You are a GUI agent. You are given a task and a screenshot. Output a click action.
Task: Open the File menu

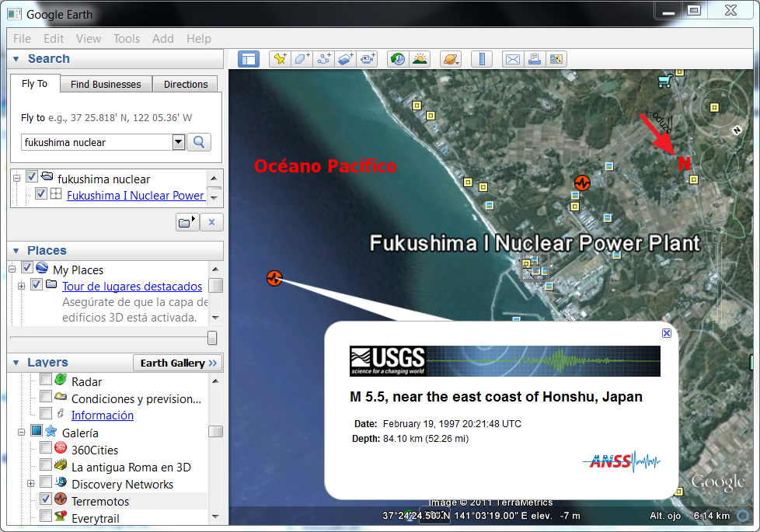click(x=22, y=39)
